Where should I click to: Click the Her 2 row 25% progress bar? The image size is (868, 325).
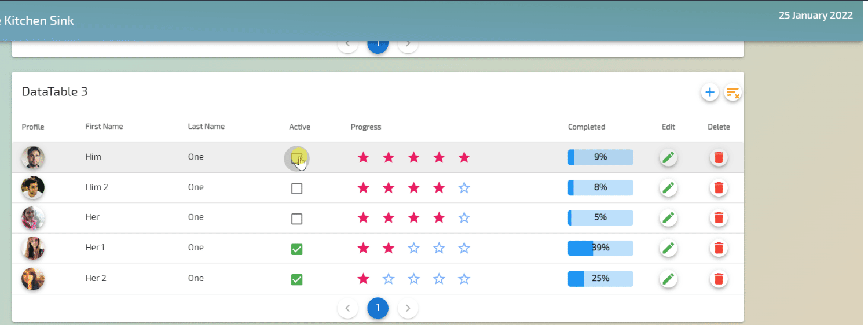(600, 279)
